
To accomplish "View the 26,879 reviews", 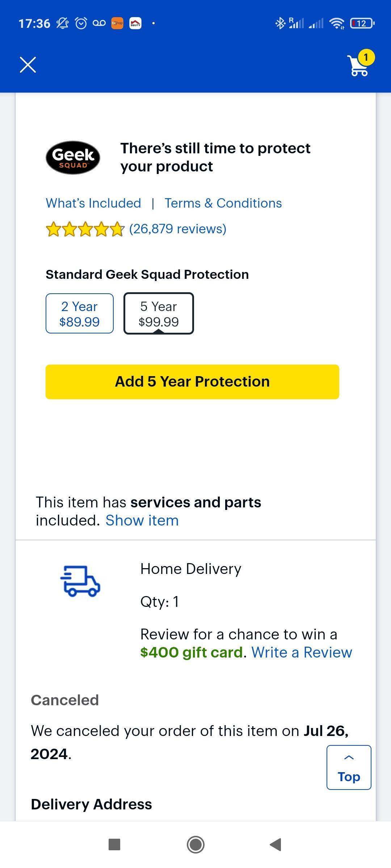I will point(177,229).
